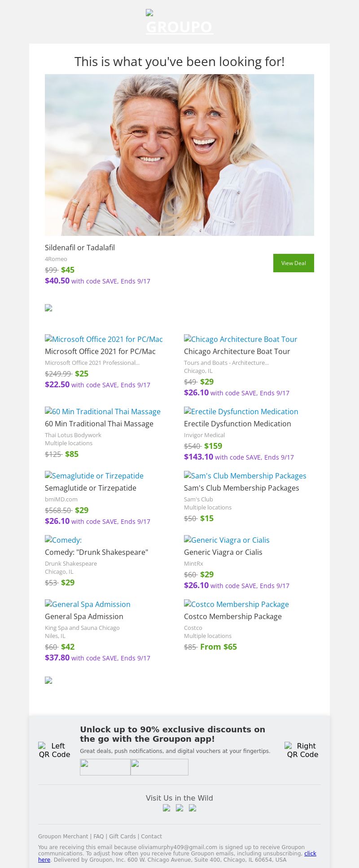Open Sam's Club Membership Packages image
The width and height of the screenshot is (359, 868).
click(x=245, y=476)
